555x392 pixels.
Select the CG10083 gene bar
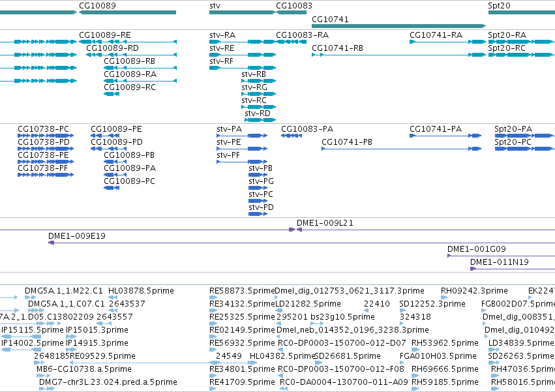click(x=291, y=12)
